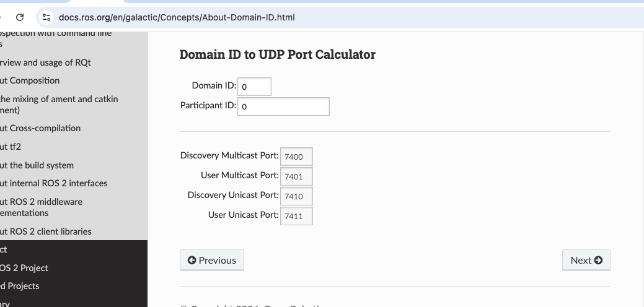Visit the build system sidebar page
Image resolution: width=644 pixels, height=307 pixels.
point(37,165)
